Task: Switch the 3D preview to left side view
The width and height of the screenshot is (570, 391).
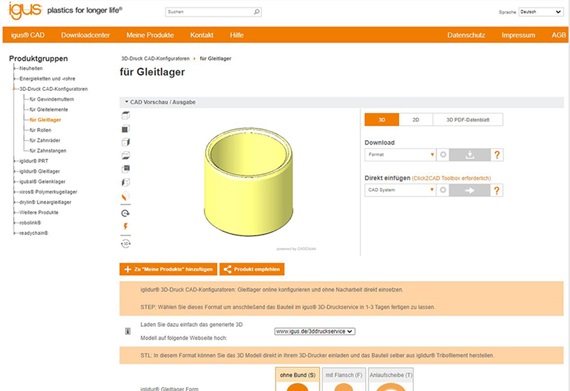Action: tap(125, 182)
